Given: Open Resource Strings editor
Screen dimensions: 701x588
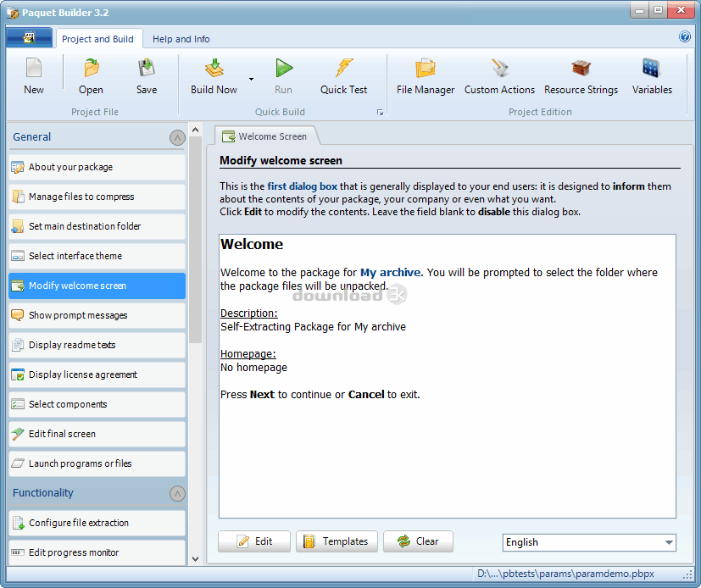Looking at the screenshot, I should 581,77.
